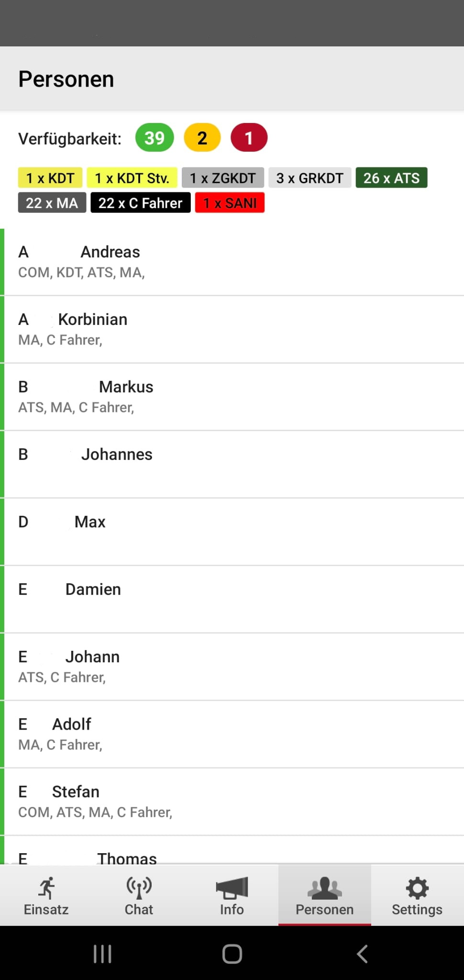Open the Settings gear icon
The height and width of the screenshot is (980, 464).
(x=417, y=888)
